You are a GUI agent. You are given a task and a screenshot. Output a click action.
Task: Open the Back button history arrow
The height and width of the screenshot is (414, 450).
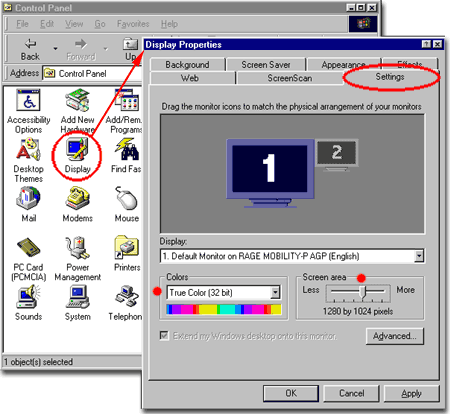pyautogui.click(x=55, y=49)
